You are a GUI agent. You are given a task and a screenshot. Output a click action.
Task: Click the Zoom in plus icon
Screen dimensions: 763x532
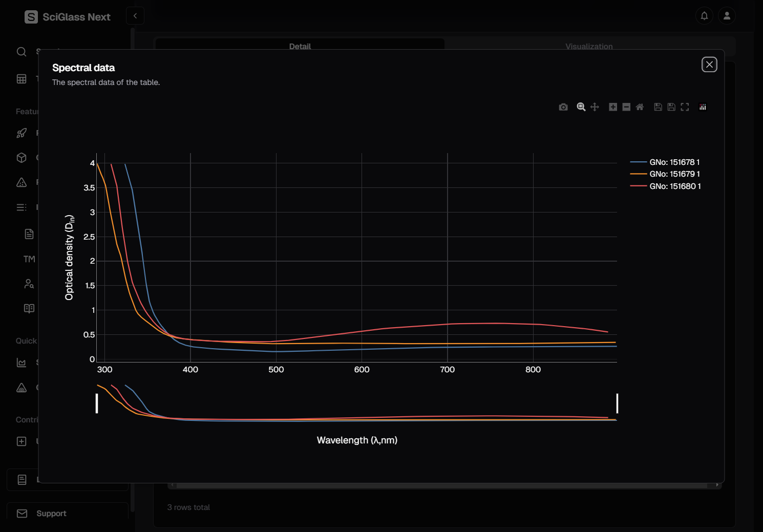(613, 107)
